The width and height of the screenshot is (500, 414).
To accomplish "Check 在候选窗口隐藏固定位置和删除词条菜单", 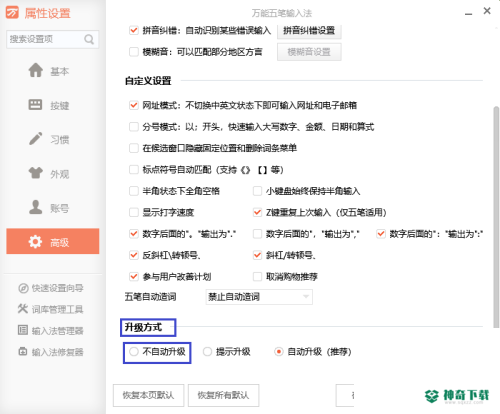I will click(x=134, y=148).
